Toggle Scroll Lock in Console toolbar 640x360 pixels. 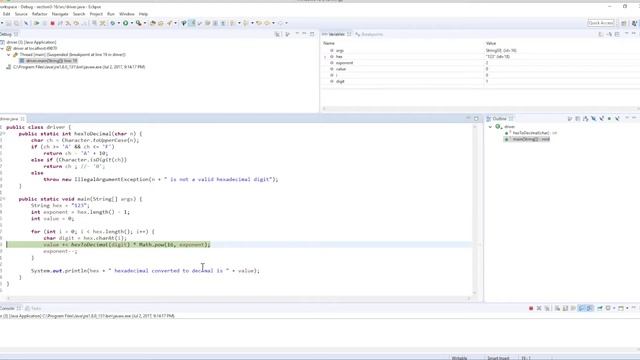coord(565,308)
